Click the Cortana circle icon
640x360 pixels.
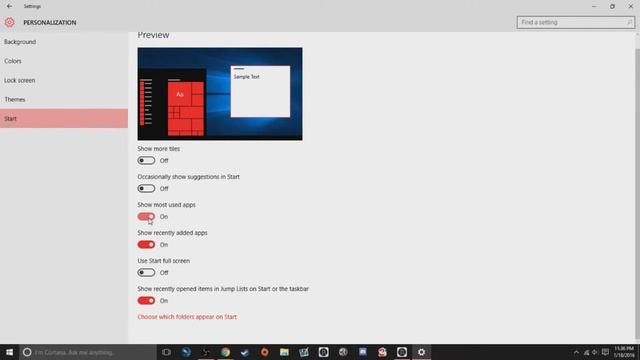(27, 352)
